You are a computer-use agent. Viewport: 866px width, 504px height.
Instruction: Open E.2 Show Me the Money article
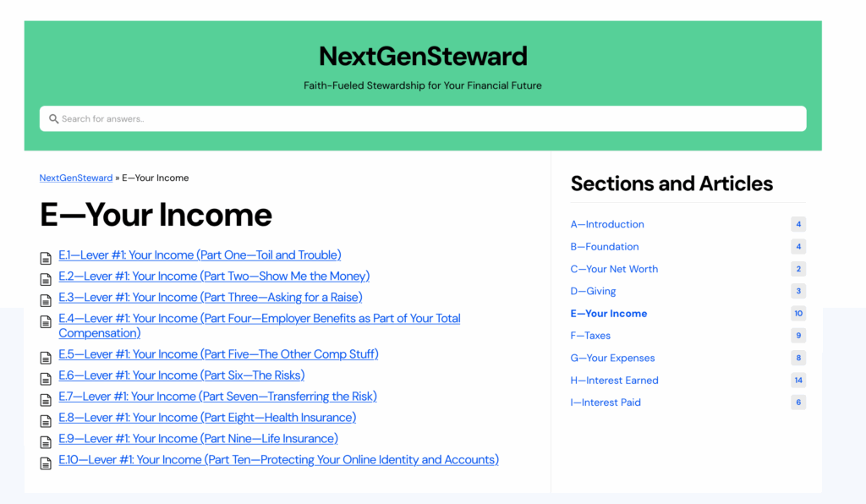[214, 276]
